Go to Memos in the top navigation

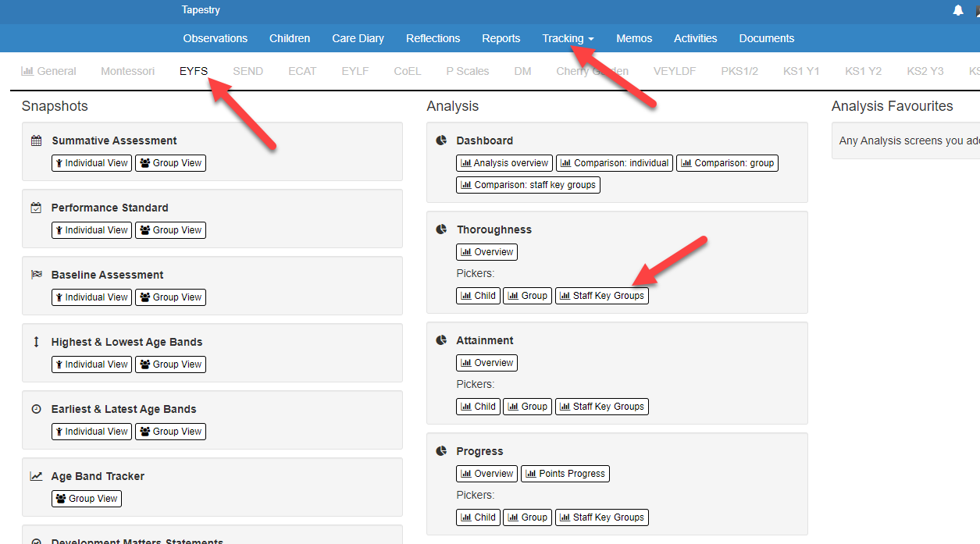point(634,38)
